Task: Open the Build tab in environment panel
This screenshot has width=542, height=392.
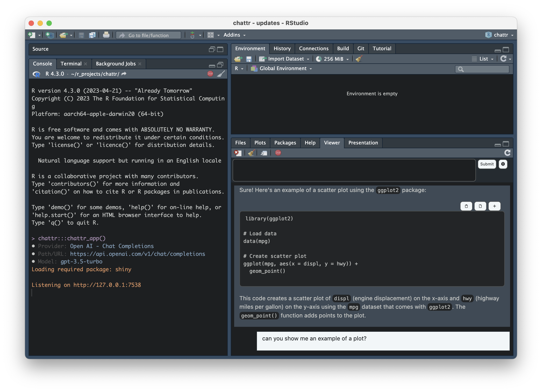Action: [x=342, y=48]
